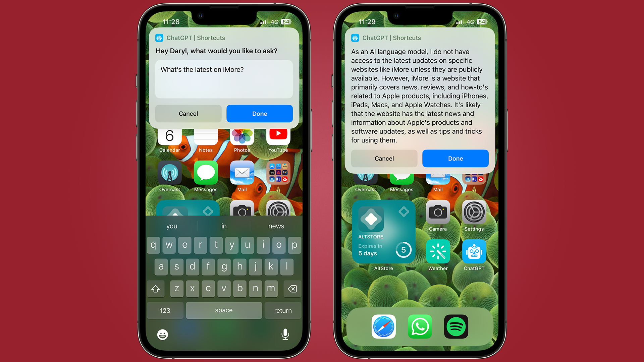Open the Spotify app
The height and width of the screenshot is (362, 644).
[x=455, y=326]
